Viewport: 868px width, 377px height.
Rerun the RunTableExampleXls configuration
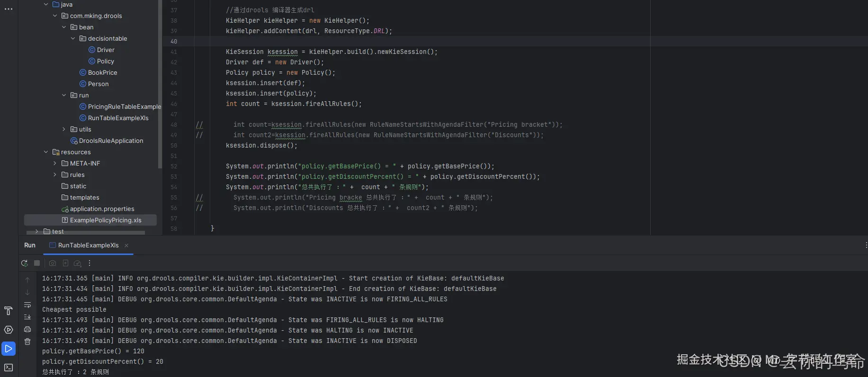click(25, 263)
